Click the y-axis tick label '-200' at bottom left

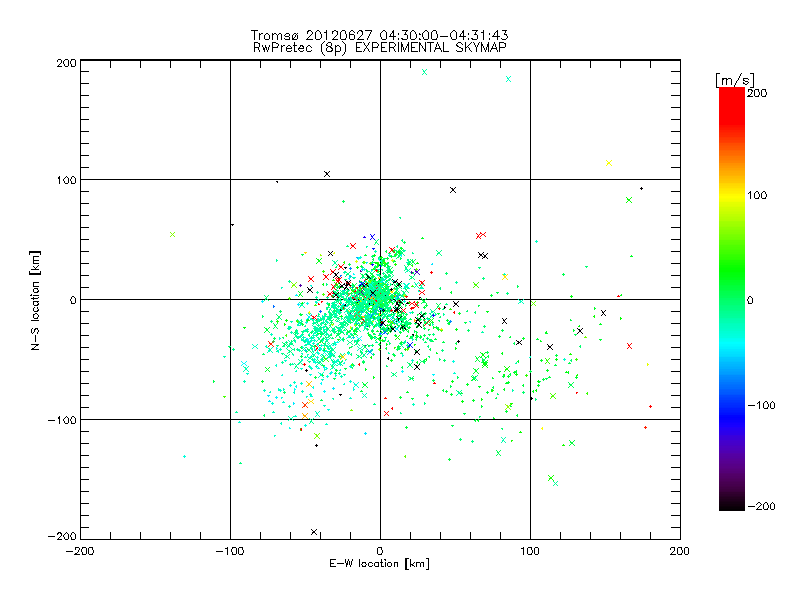[62, 536]
